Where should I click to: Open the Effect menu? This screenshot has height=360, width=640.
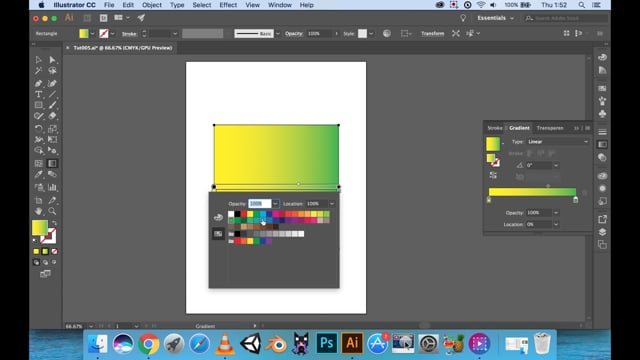pyautogui.click(x=228, y=5)
